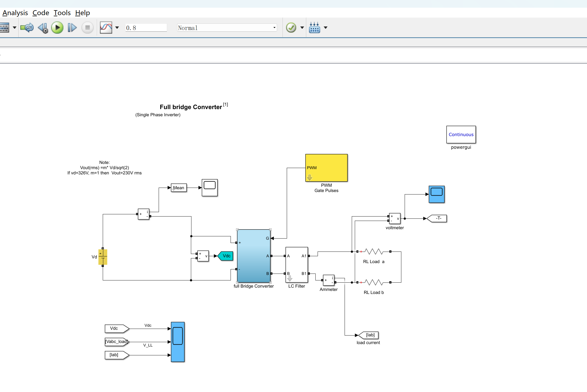Click the Run simulation play button
This screenshot has width=587, height=392.
(x=57, y=28)
